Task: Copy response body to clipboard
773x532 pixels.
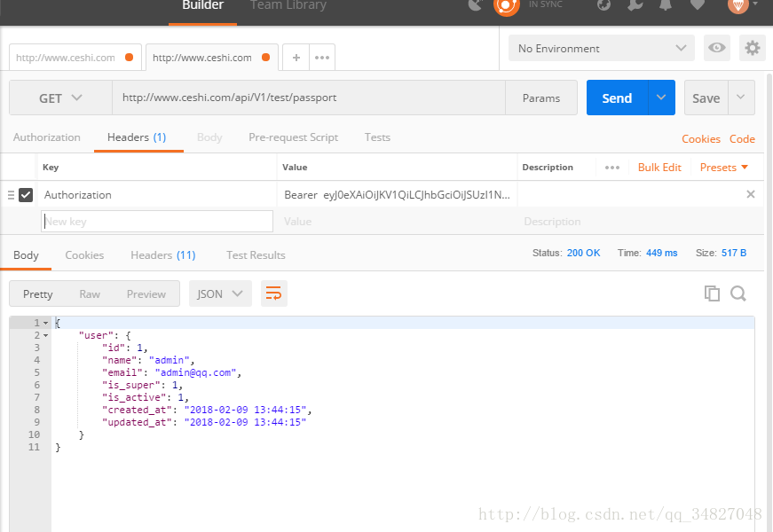Action: 712,293
